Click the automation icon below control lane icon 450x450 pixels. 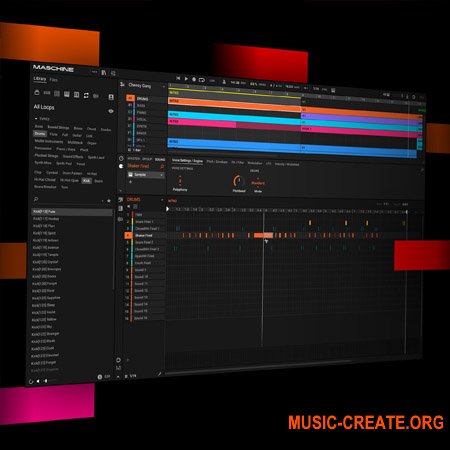(118, 368)
